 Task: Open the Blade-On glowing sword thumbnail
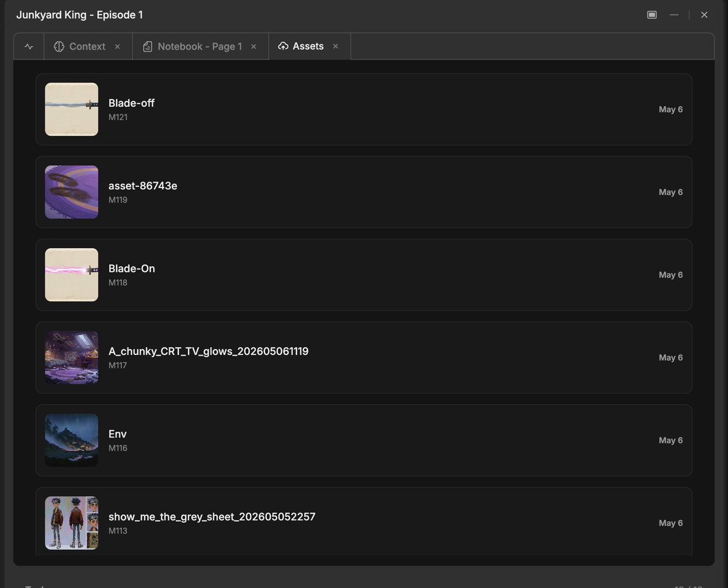coord(72,275)
